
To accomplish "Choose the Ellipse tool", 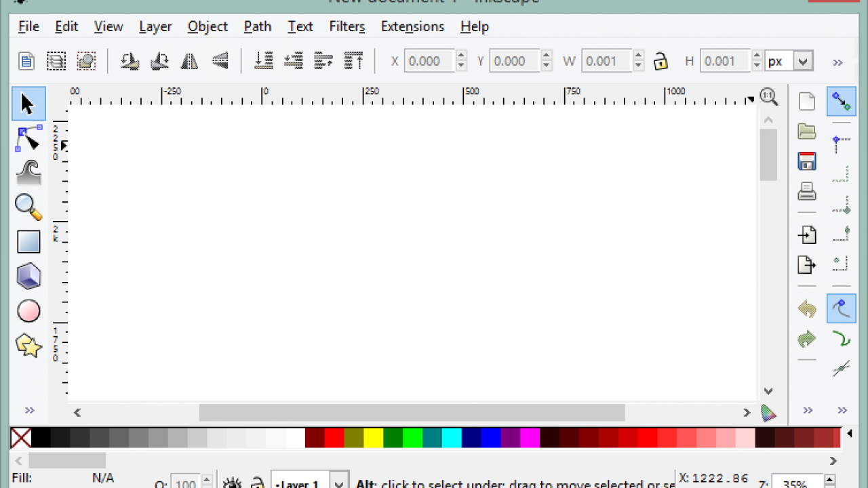I will 28,310.
